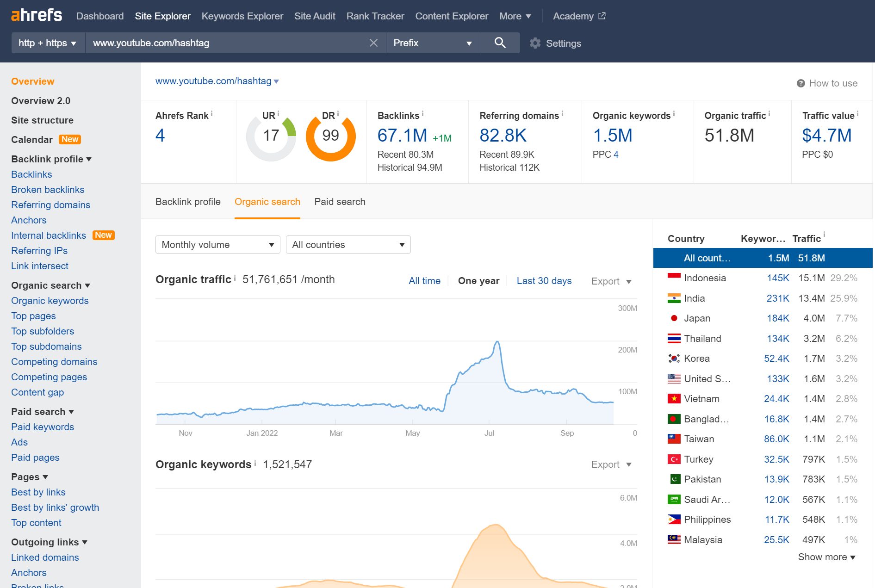The image size is (875, 588).
Task: Open Broken backlinks in sidebar
Action: [x=48, y=190]
